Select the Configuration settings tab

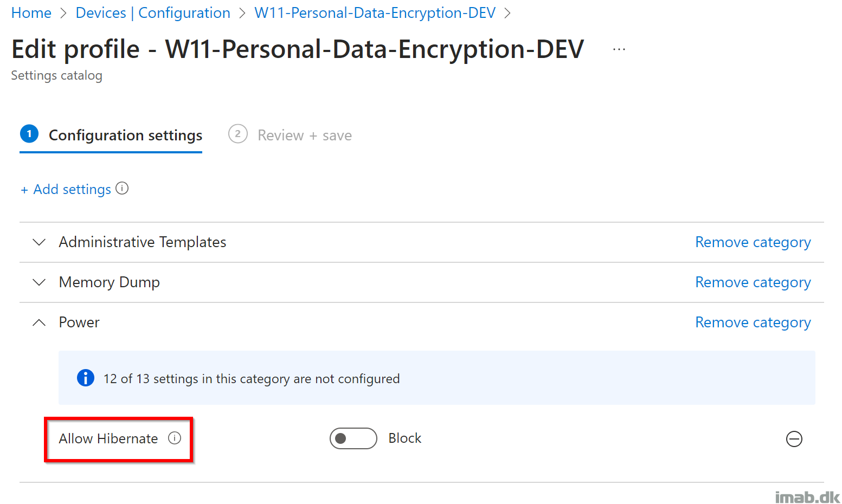tap(126, 135)
